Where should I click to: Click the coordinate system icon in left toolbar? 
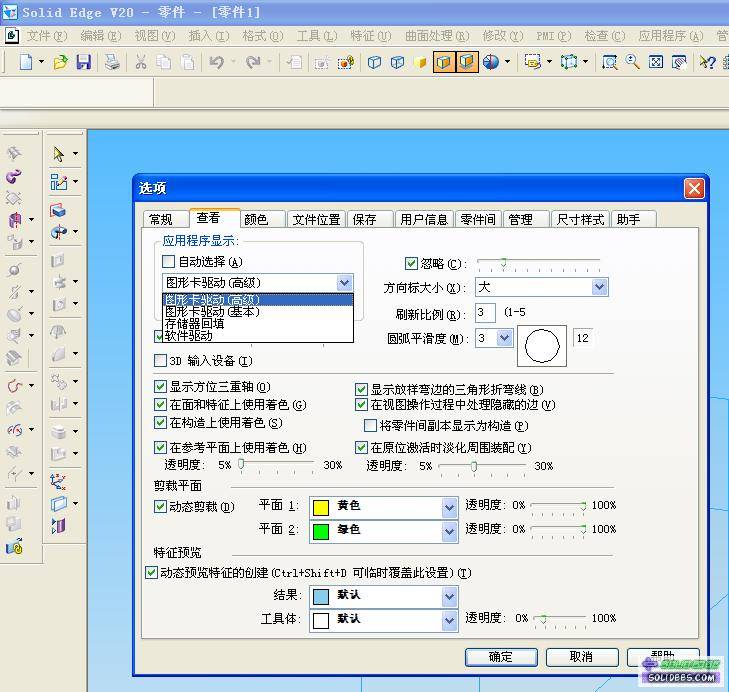coord(58,482)
